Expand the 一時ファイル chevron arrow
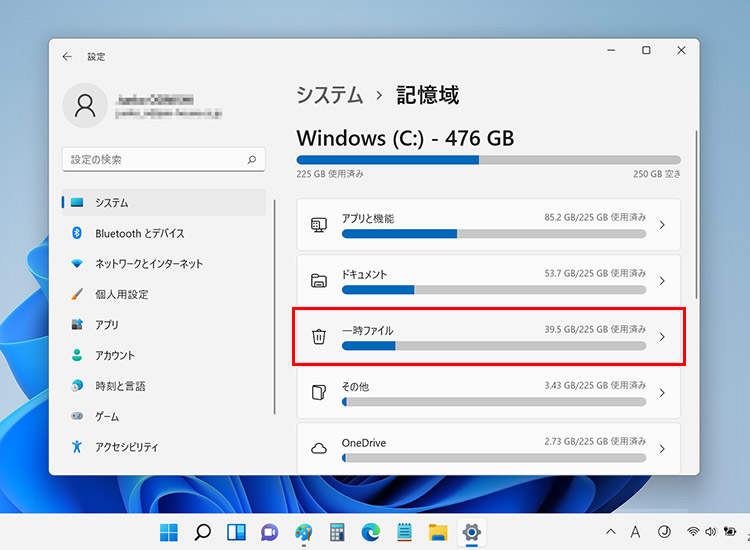 [x=661, y=337]
